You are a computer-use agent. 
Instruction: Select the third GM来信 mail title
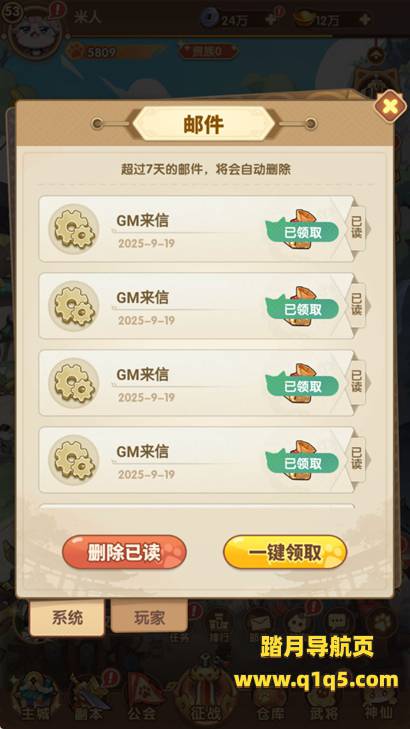pyautogui.click(x=142, y=374)
